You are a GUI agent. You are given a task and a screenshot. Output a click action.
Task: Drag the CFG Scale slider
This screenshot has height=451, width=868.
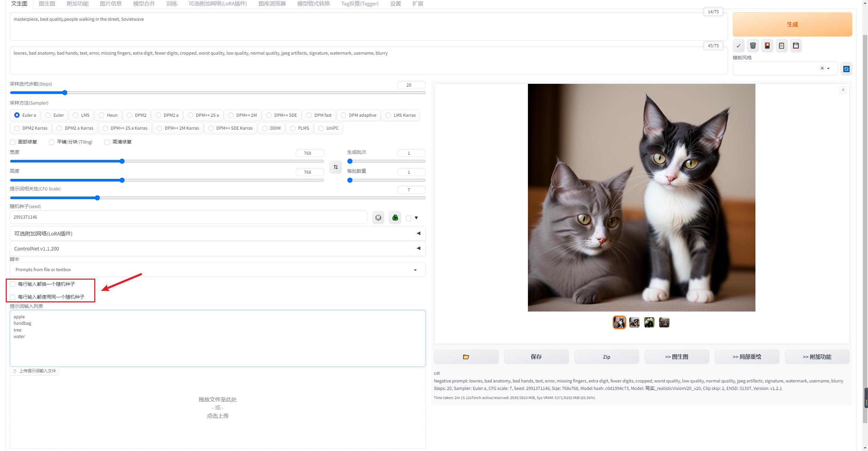(98, 197)
